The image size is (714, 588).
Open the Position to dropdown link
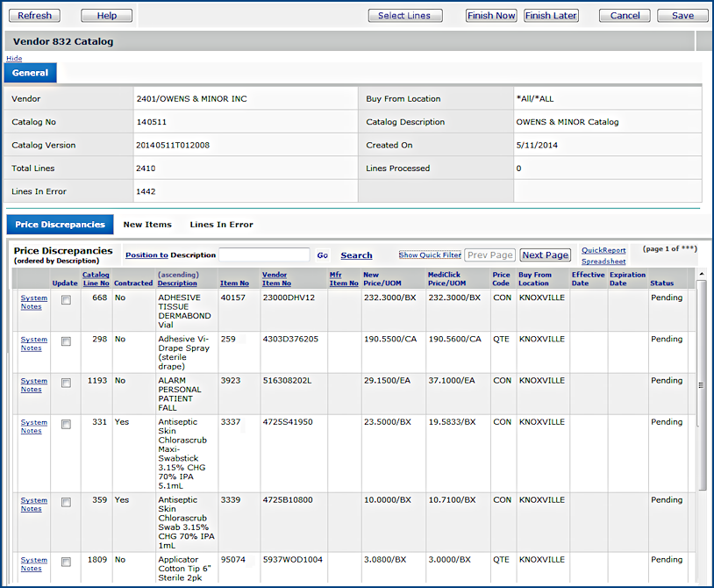[146, 255]
